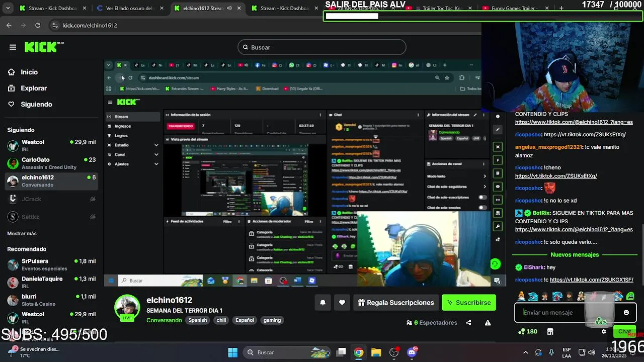
Task: Focus the Buscar search field on Kick
Action: coord(322,47)
